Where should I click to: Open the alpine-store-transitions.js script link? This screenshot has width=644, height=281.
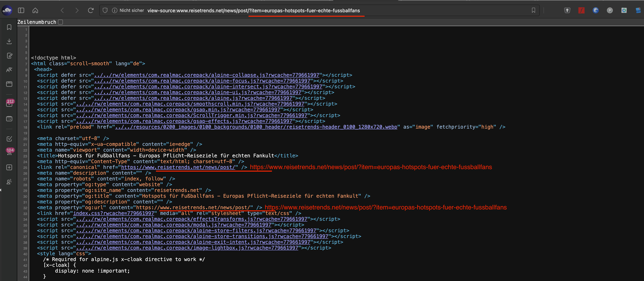tap(202, 236)
